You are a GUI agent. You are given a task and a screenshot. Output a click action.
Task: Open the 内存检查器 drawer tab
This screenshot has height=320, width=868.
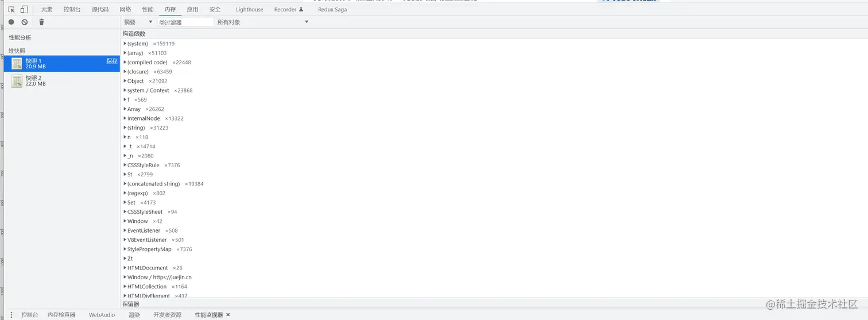(61, 315)
